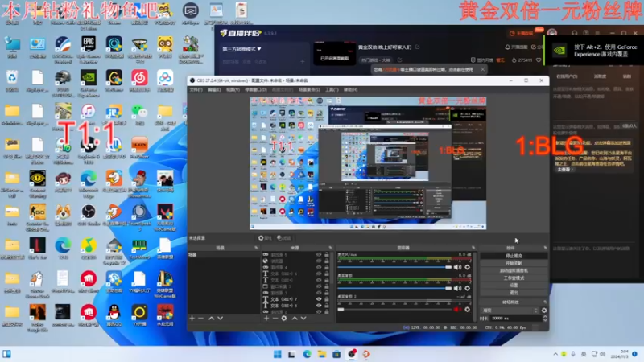644x362 pixels.
Task: Open GeForce Experience desktop icon
Action: pos(89,77)
